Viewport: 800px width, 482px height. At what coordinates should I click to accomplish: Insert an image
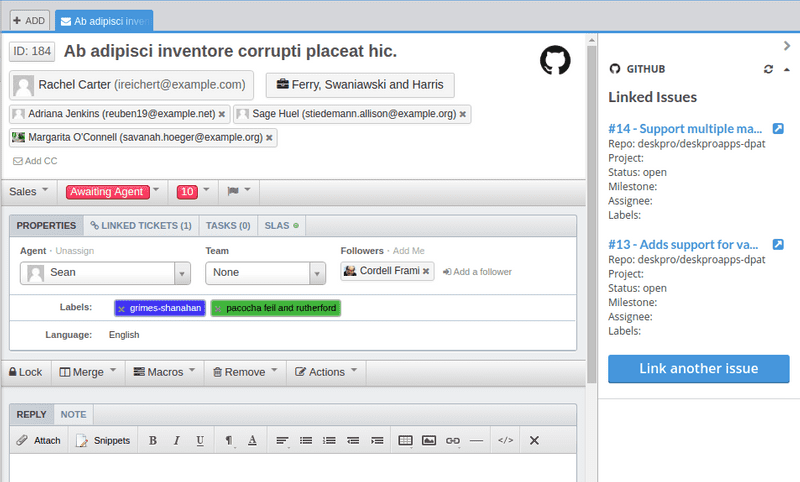pos(429,440)
